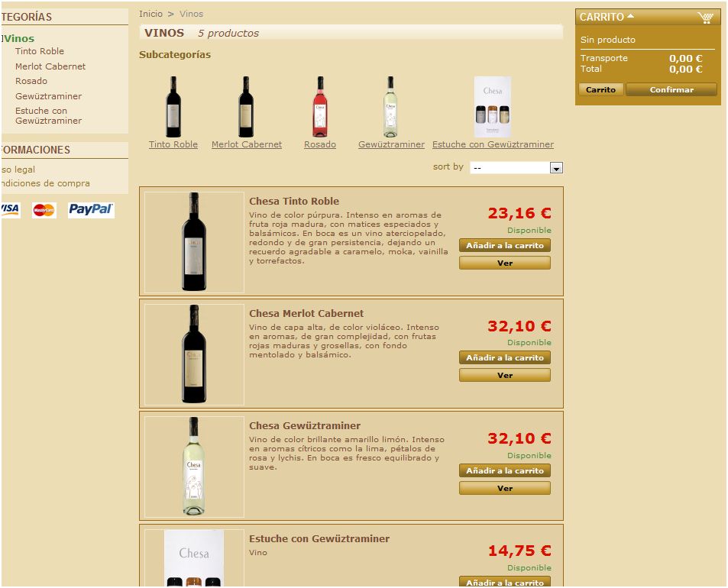
Task: View Chesa Gewüztraminer with Ver button
Action: pos(505,488)
